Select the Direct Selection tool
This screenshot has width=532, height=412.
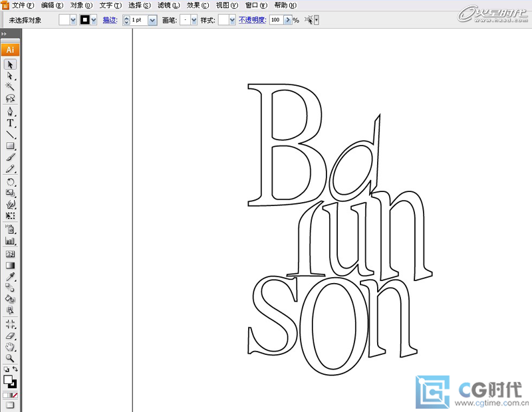pos(10,76)
